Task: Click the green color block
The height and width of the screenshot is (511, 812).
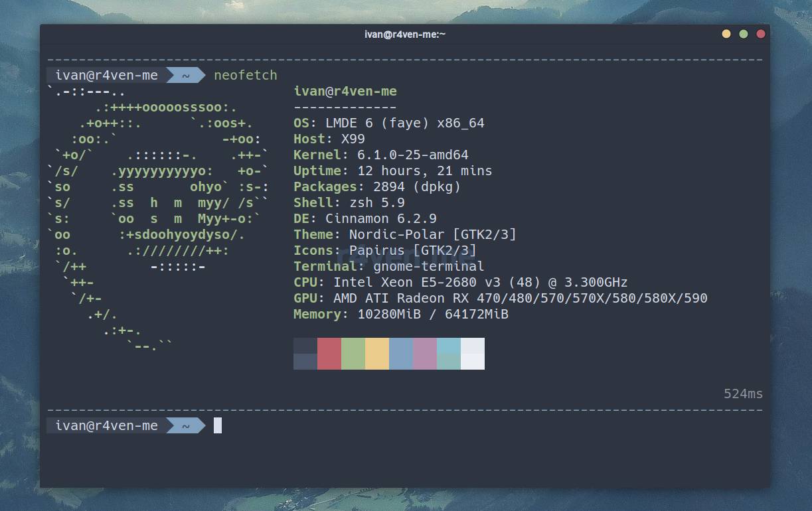Action: click(353, 353)
